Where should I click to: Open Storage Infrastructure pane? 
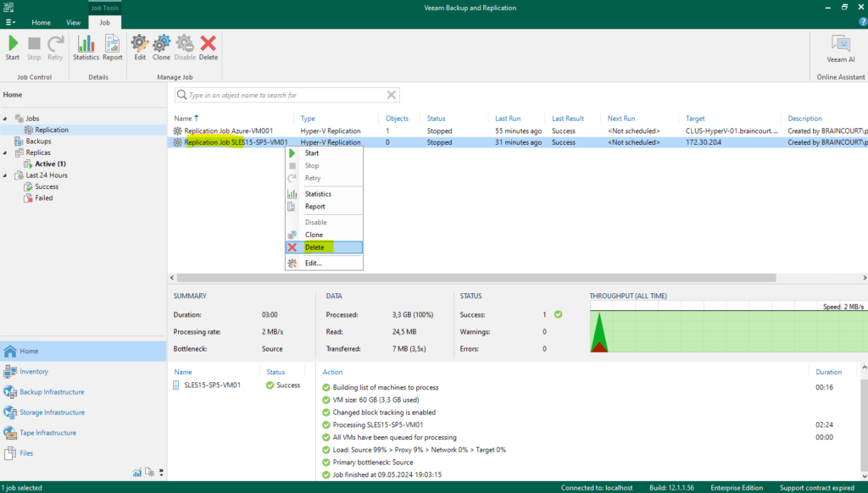tap(83, 413)
